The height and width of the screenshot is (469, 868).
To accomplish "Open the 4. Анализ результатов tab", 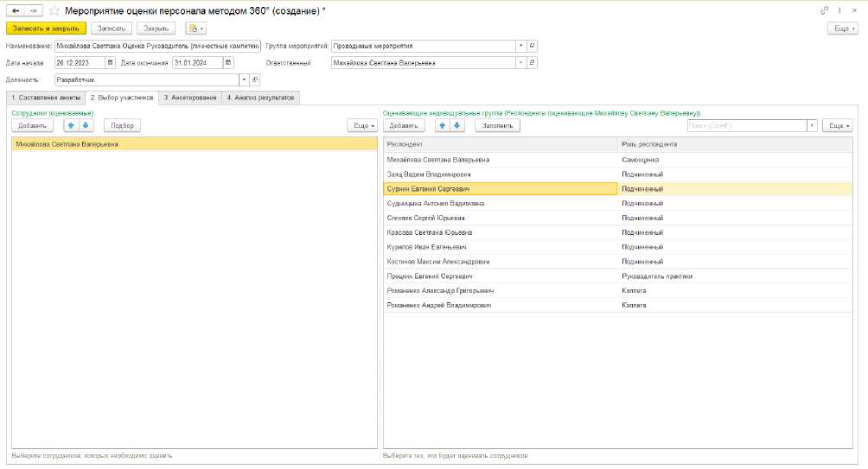I will 261,98.
